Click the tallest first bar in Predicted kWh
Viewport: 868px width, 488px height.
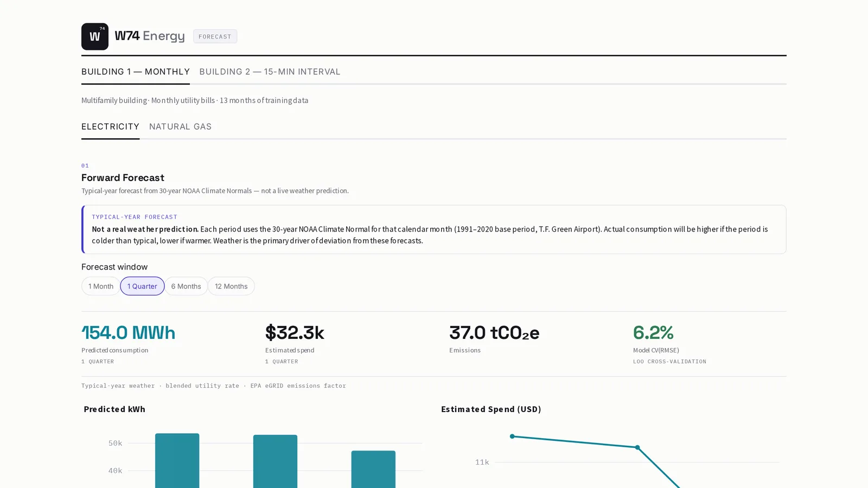pos(177,461)
